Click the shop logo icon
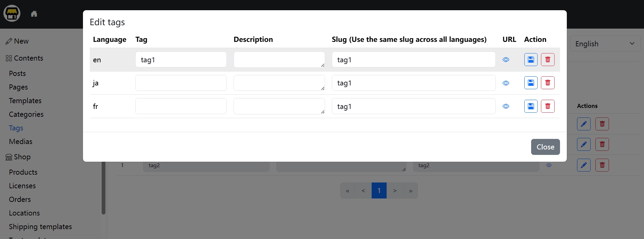Screen dimensions: 644x239 coord(12,14)
